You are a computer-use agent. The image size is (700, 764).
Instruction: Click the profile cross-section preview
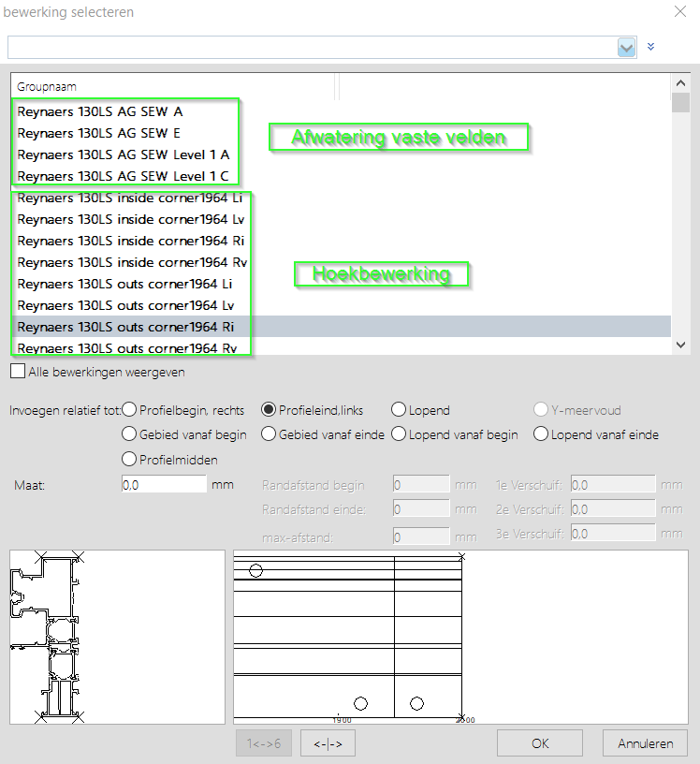click(117, 637)
